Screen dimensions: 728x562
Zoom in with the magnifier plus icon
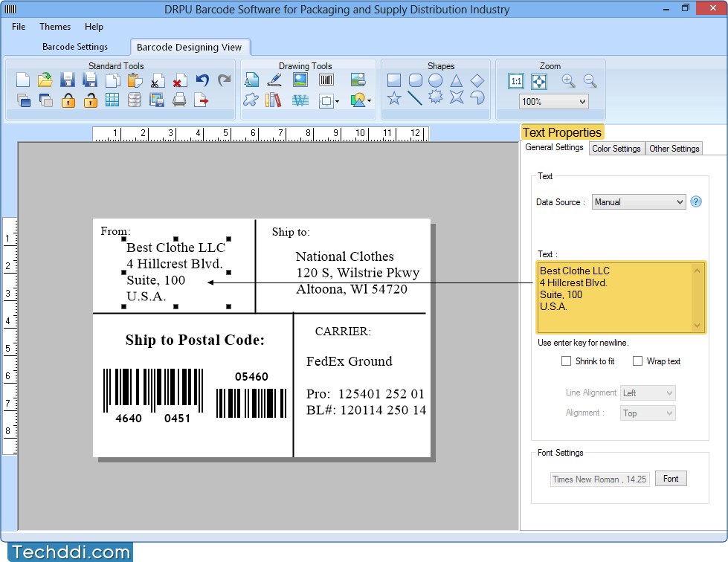click(568, 81)
